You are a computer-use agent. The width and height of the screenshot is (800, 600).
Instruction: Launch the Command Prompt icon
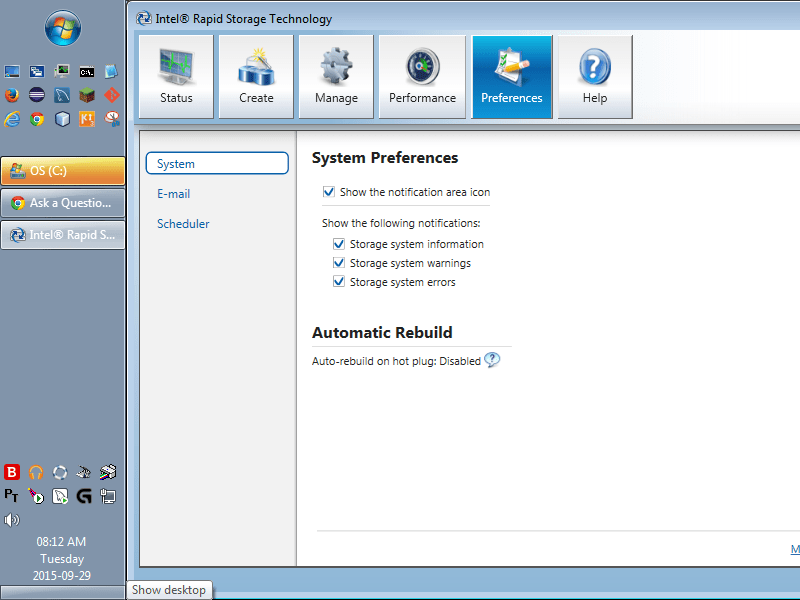point(87,71)
